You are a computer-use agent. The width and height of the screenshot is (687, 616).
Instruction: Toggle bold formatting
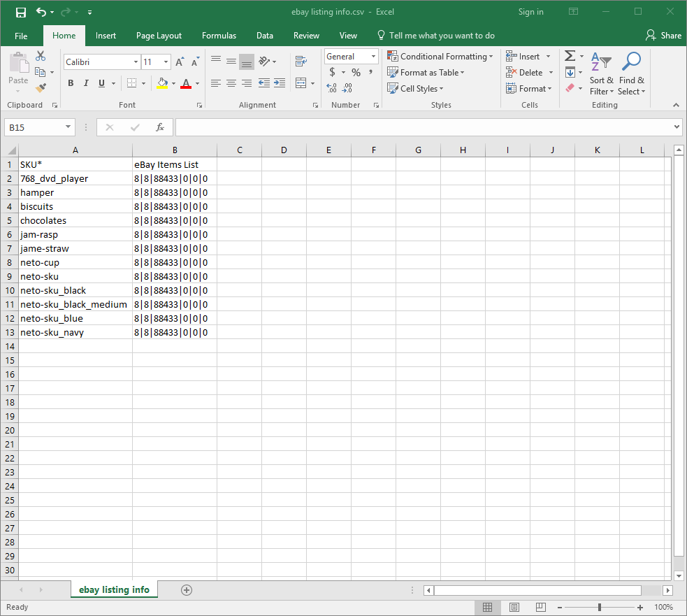coord(71,83)
